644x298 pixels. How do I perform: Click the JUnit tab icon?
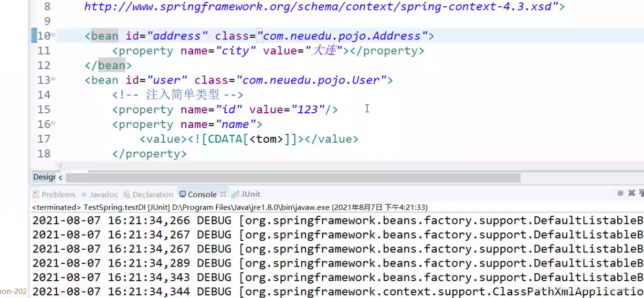[236, 194]
